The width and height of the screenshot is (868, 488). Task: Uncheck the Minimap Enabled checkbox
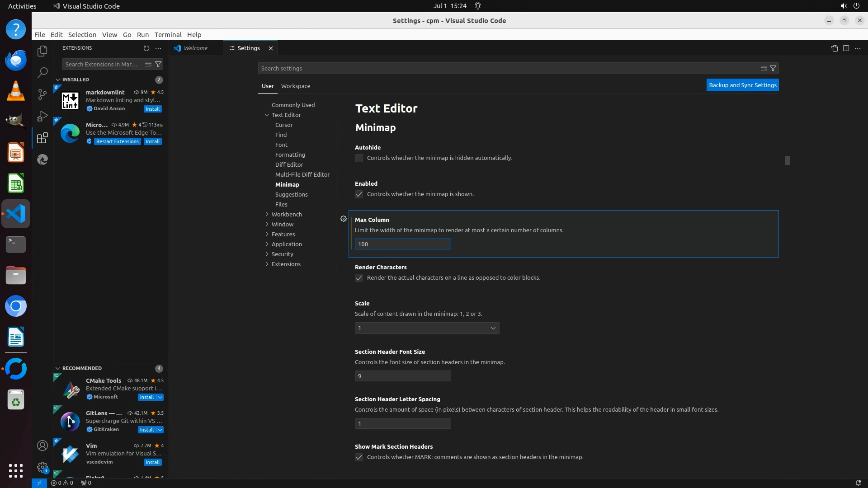click(359, 194)
